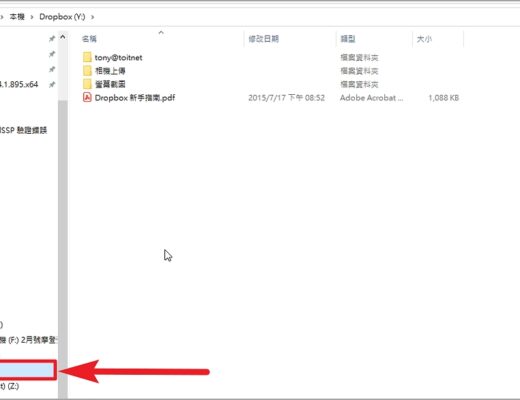This screenshot has height=400, width=520.
Task: Open the tony@toitnet folder icon
Action: pos(87,57)
